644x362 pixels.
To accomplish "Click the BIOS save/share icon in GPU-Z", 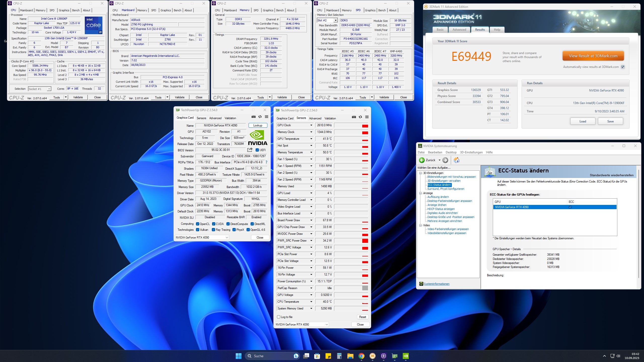I will pyautogui.click(x=250, y=150).
